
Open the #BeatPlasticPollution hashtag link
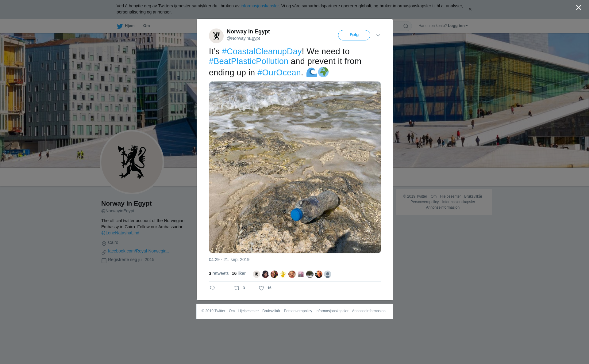248,61
